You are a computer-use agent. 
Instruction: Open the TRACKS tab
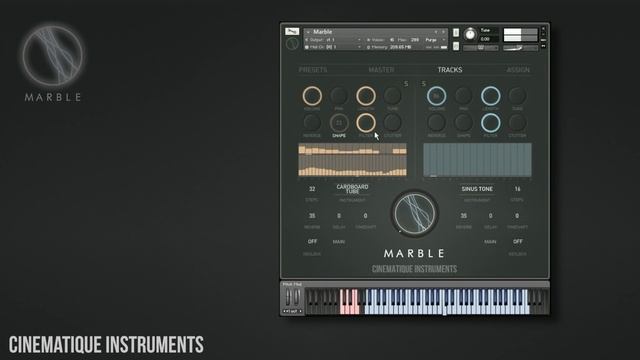pyautogui.click(x=450, y=70)
